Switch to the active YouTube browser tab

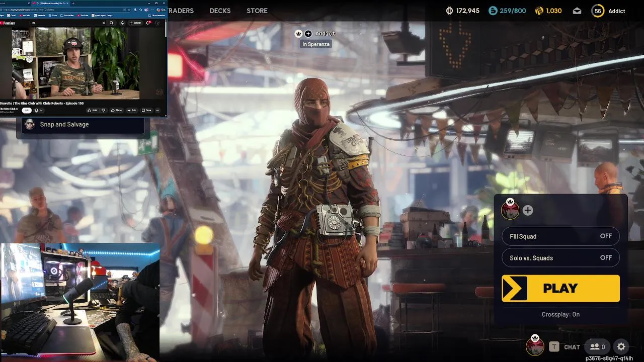tap(50, 3)
